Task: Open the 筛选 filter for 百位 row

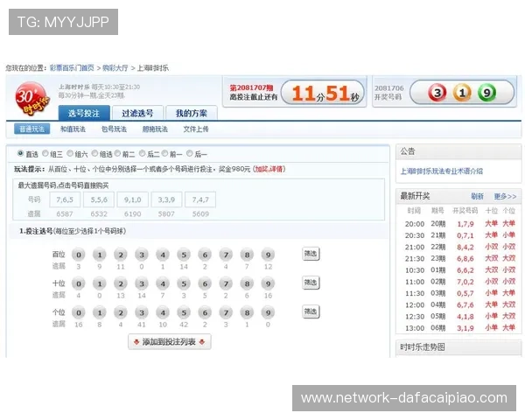Action: 311,254
